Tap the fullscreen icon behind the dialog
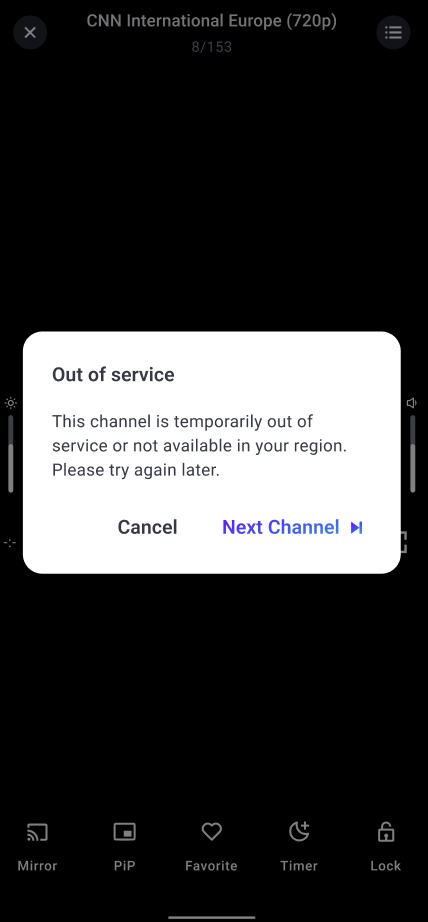 point(403,542)
